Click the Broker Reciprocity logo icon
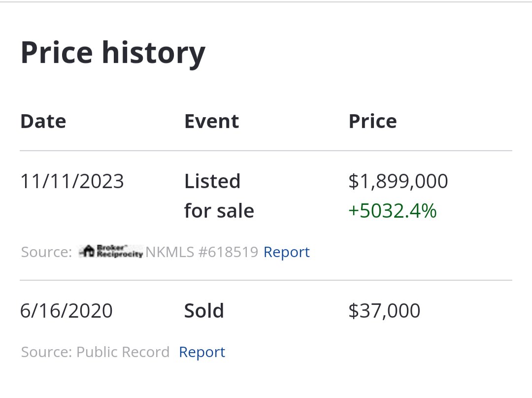The image size is (532, 398). (111, 251)
